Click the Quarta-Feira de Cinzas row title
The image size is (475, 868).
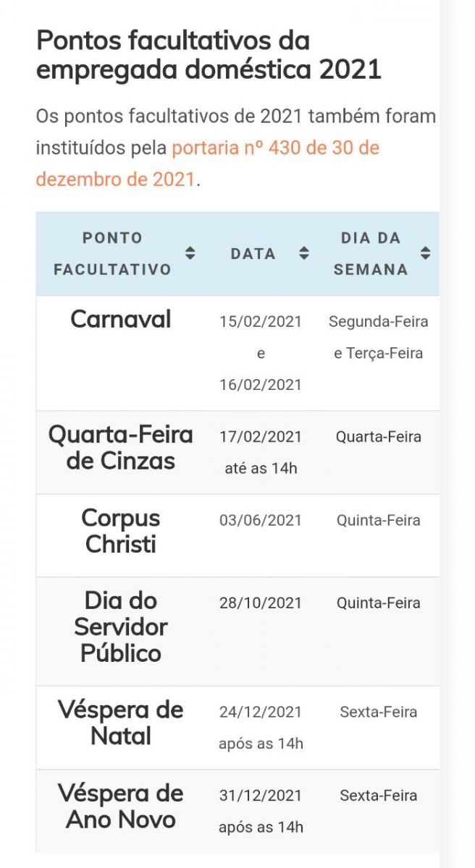coord(121,448)
